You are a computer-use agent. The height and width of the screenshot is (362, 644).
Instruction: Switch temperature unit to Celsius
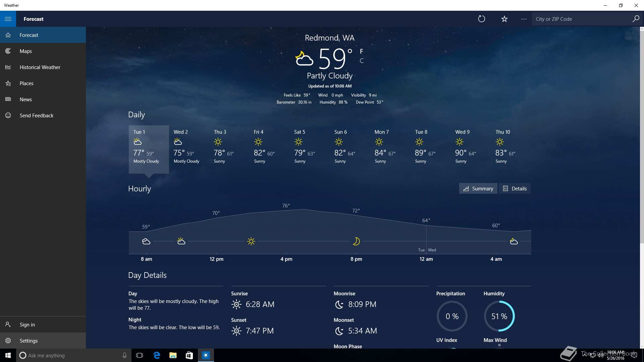coord(361,61)
